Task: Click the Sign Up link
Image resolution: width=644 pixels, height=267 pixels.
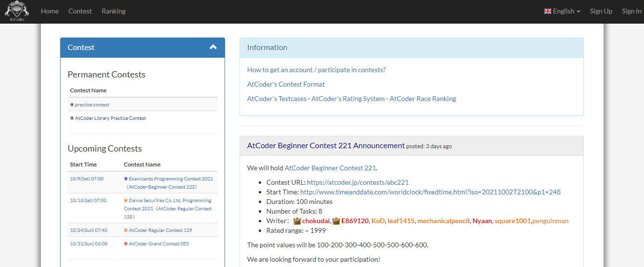Action: click(x=601, y=11)
